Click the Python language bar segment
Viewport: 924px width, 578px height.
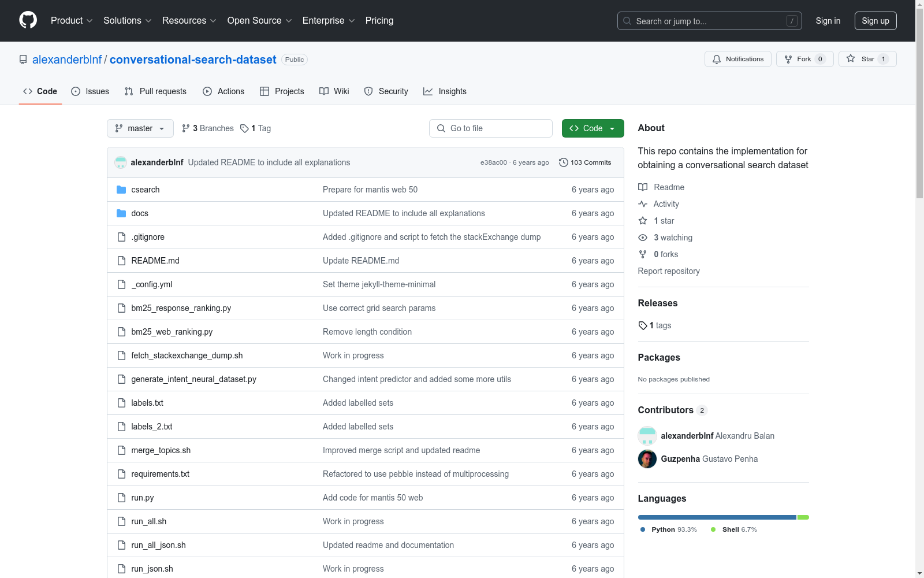tap(717, 517)
